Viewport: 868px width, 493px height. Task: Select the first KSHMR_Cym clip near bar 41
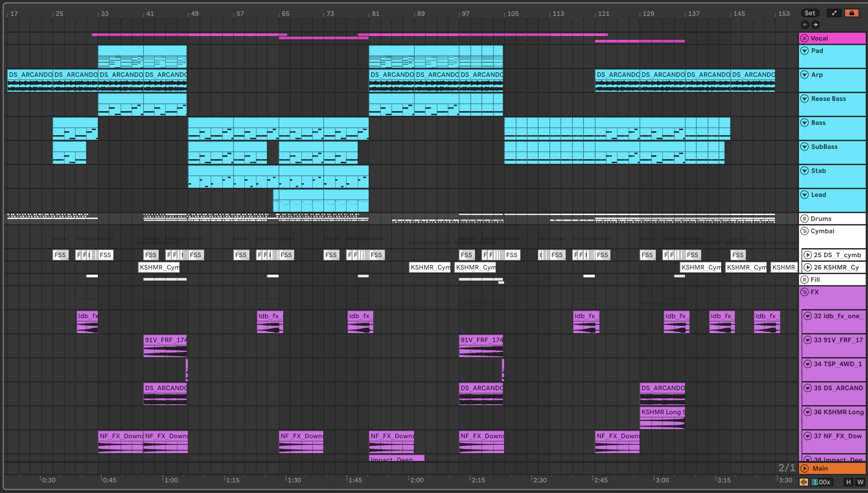159,267
